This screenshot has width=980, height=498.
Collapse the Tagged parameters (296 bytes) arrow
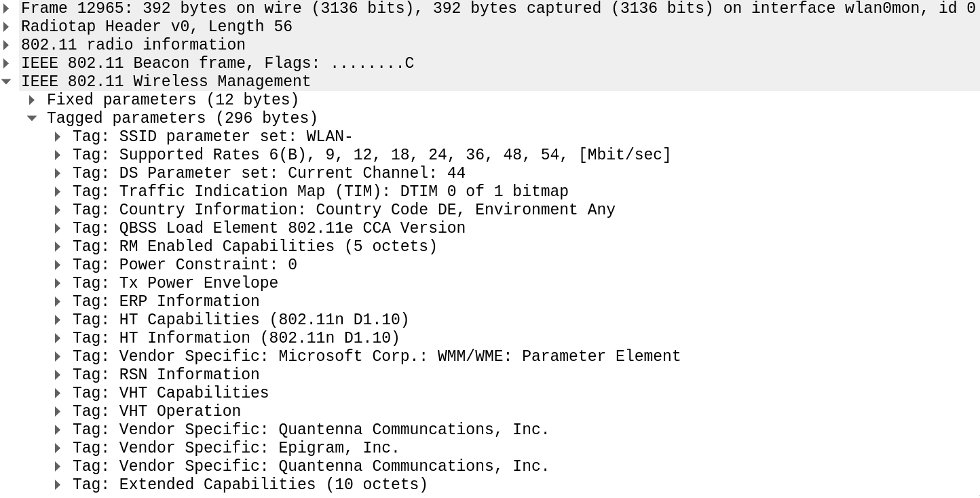pyautogui.click(x=32, y=119)
